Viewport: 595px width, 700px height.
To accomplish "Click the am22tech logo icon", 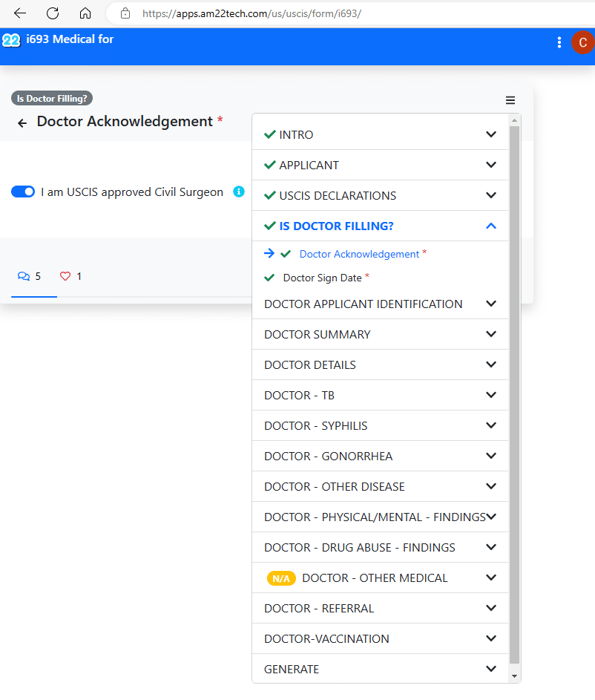I will pyautogui.click(x=11, y=39).
